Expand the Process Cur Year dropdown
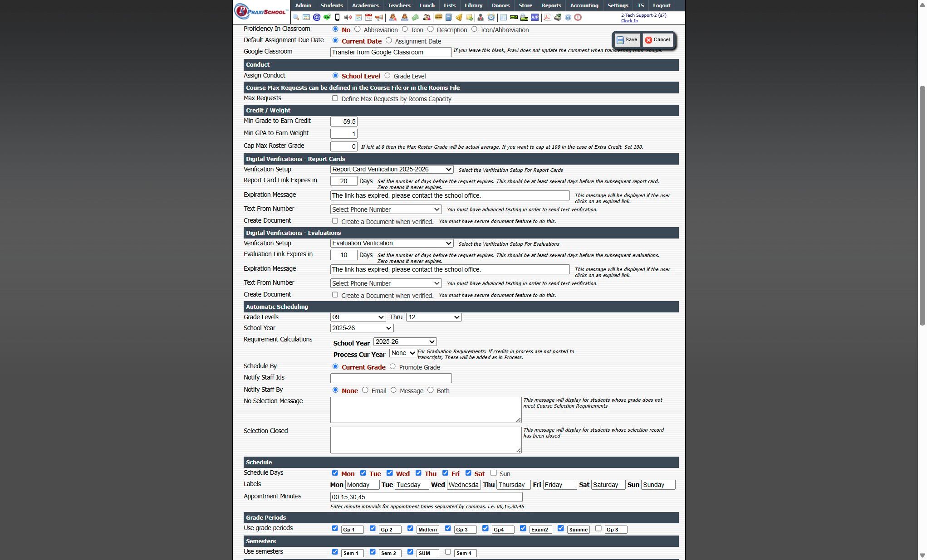The image size is (927, 560). click(x=402, y=353)
